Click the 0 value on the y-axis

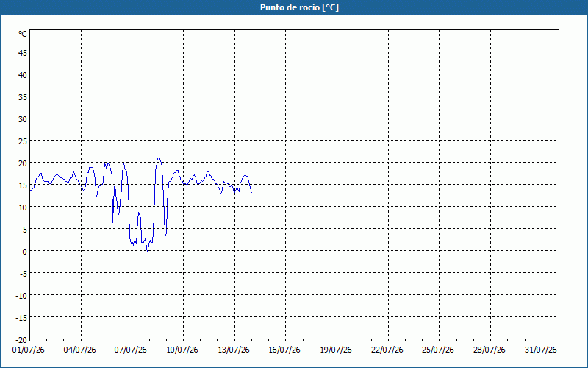click(x=25, y=252)
